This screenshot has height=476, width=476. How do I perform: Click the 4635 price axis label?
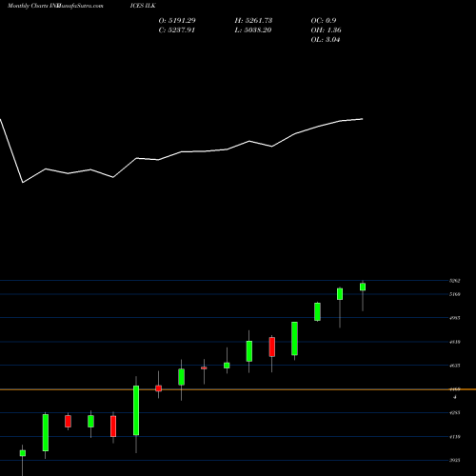pos(455,366)
